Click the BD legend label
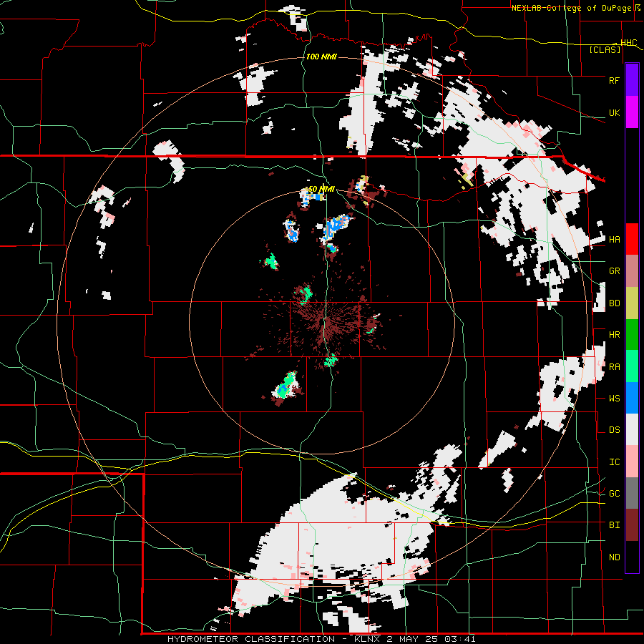 (614, 303)
